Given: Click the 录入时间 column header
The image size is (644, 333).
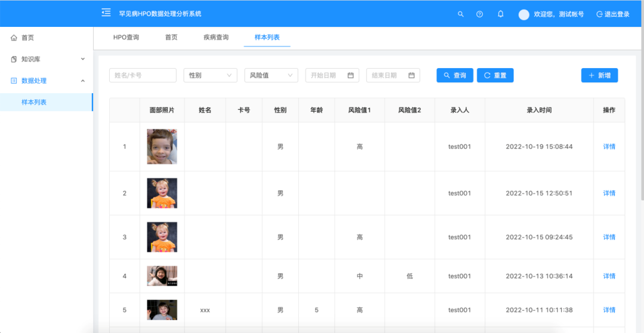Looking at the screenshot, I should coord(539,110).
